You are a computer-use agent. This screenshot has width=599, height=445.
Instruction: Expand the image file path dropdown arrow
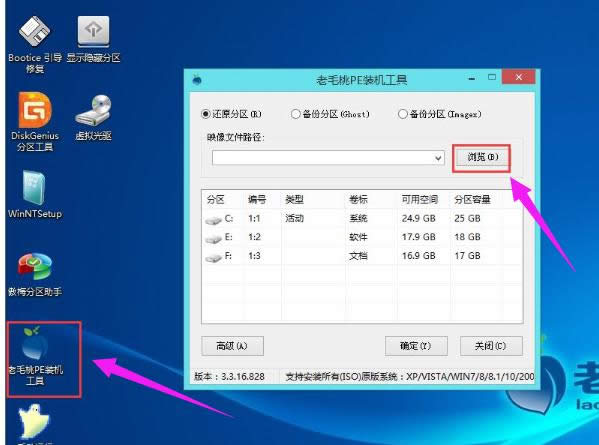click(438, 158)
